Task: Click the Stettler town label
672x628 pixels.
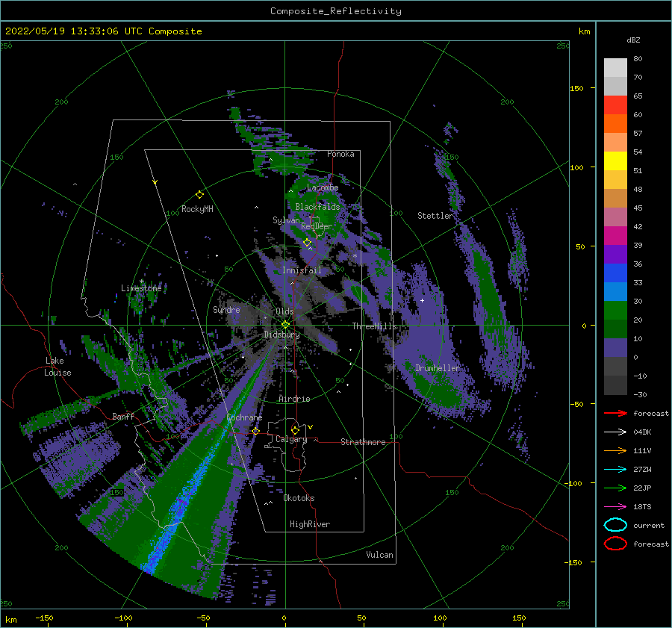Action: click(x=435, y=216)
